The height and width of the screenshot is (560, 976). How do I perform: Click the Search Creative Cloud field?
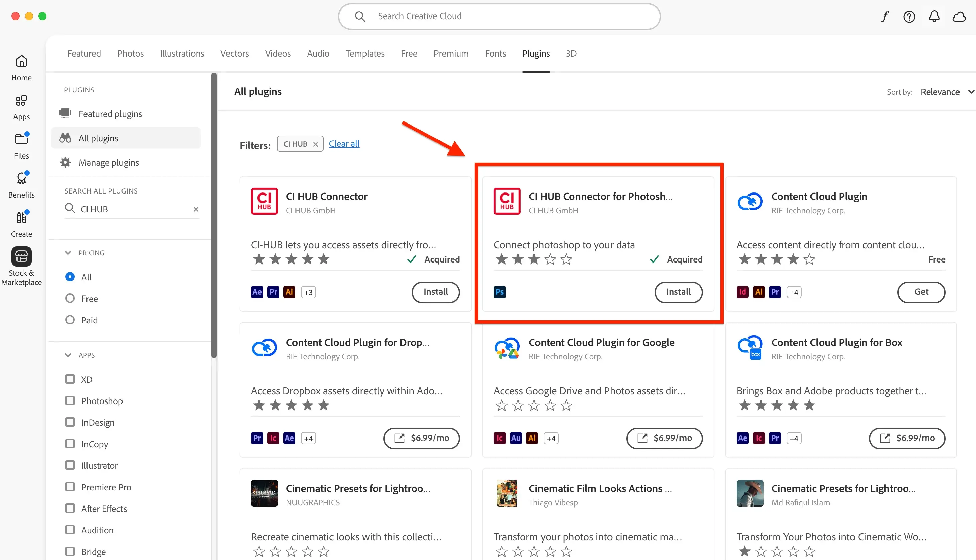tap(499, 16)
